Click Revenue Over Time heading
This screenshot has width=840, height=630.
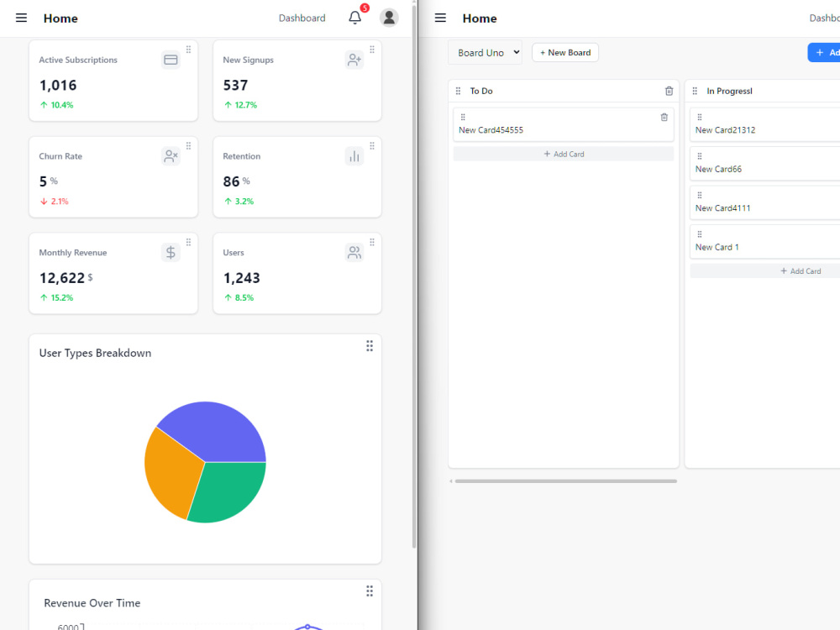click(92, 603)
